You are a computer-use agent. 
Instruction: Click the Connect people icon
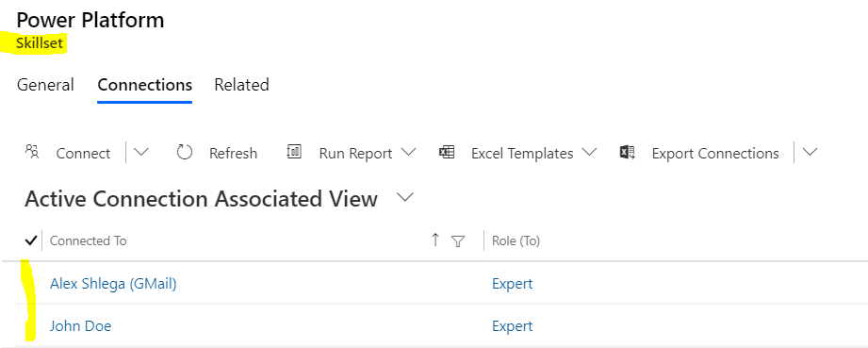point(32,152)
